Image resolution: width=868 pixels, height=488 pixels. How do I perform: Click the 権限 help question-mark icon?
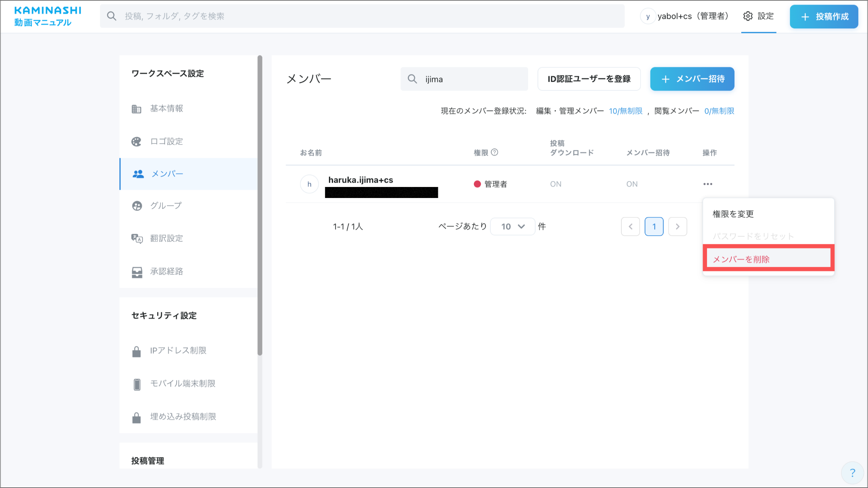(x=494, y=152)
